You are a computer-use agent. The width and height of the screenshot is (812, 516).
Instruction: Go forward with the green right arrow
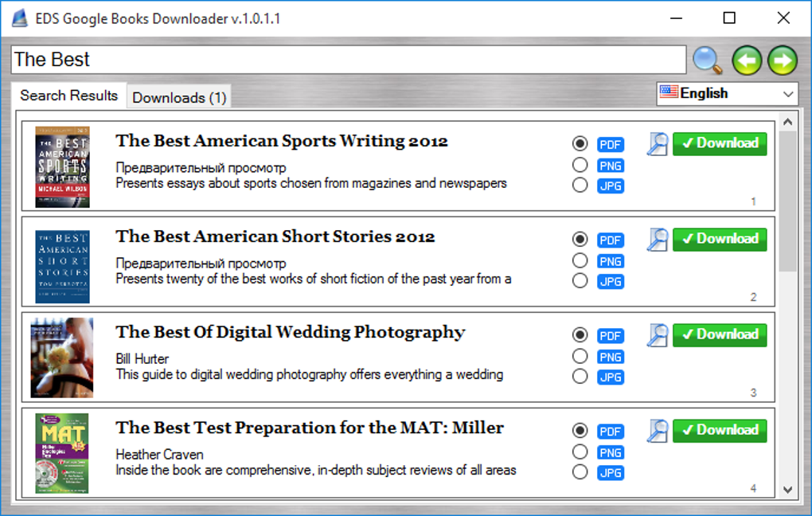783,60
